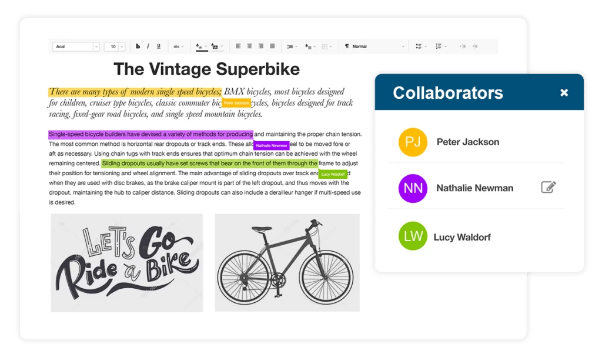Toggle underline formatting

point(159,46)
